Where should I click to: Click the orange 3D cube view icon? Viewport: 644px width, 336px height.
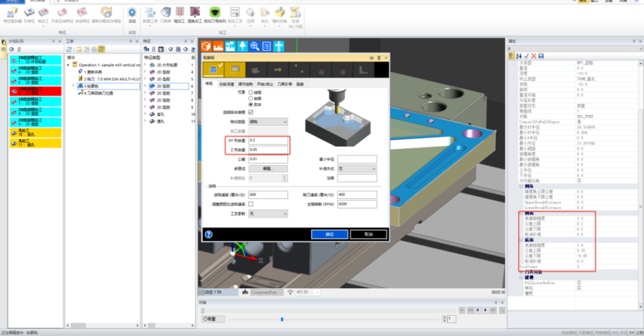coord(206,45)
